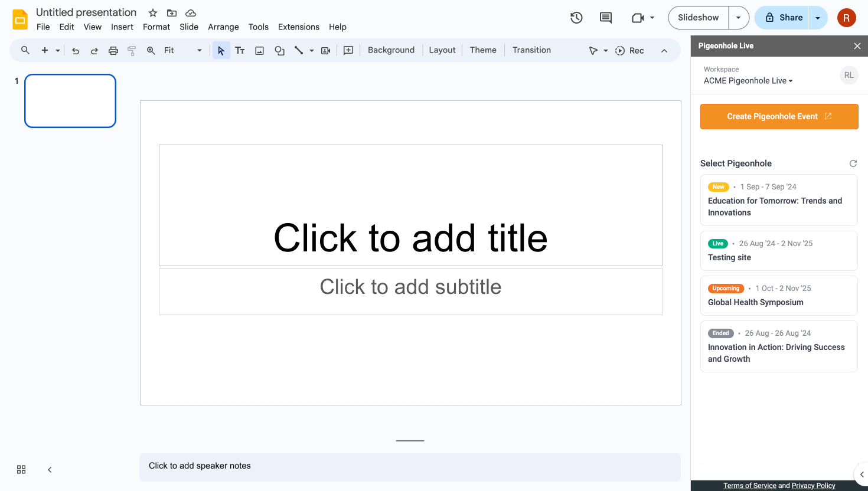Image resolution: width=868 pixels, height=491 pixels.
Task: Add a new slide with plus icon
Action: point(45,50)
